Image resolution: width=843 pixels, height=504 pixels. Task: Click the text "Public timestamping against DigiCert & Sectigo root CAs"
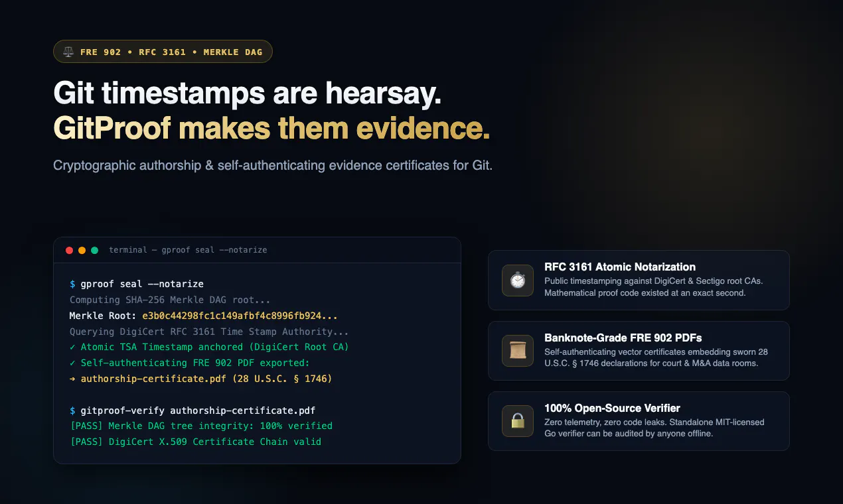tap(654, 281)
